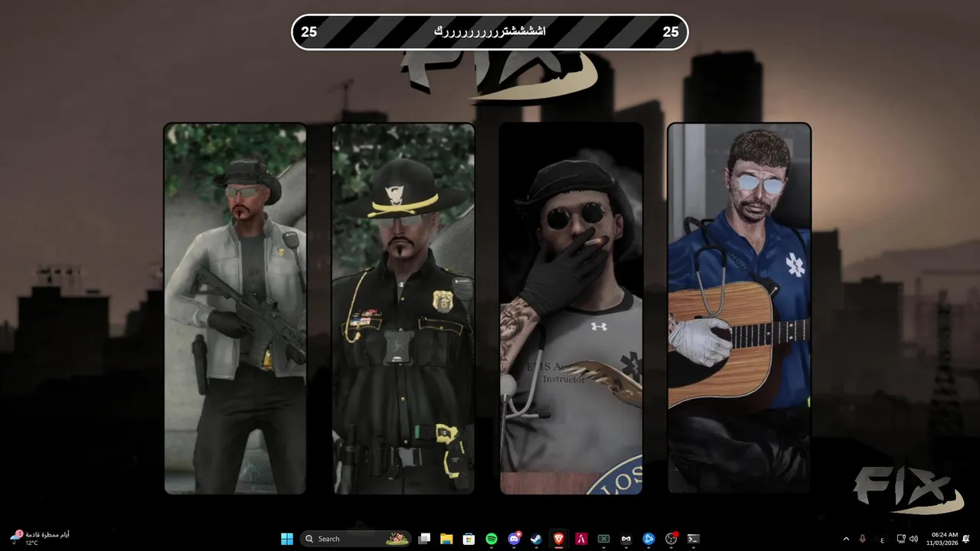This screenshot has height=551, width=980.
Task: Open the volume control tray icon
Action: pyautogui.click(x=913, y=539)
